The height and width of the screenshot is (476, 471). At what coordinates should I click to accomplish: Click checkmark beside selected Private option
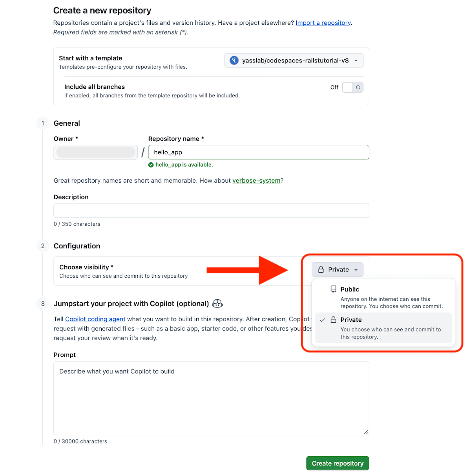[x=322, y=320]
